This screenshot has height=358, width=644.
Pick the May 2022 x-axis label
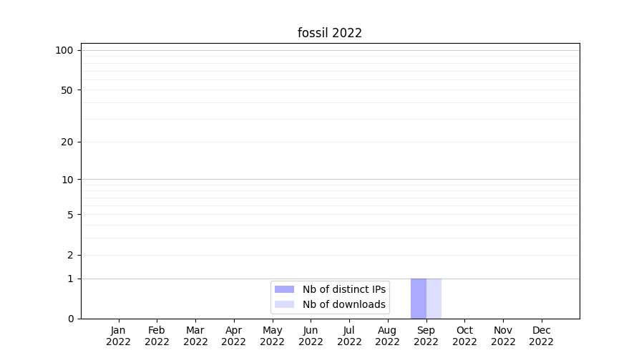[272, 336]
